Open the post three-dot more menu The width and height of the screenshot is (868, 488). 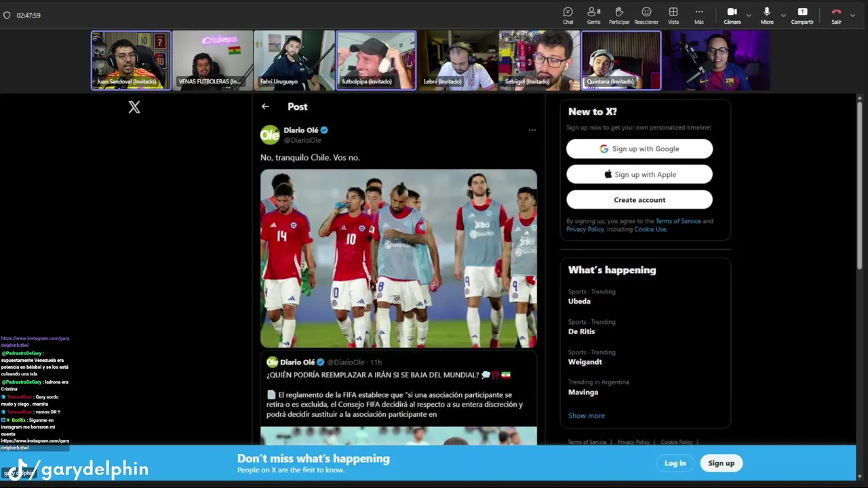click(532, 130)
